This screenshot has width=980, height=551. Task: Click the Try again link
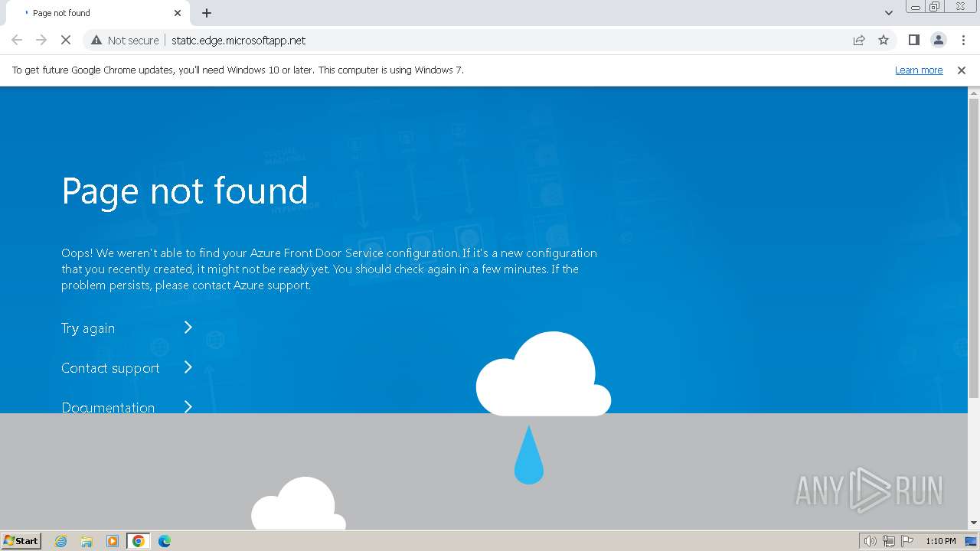[88, 328]
